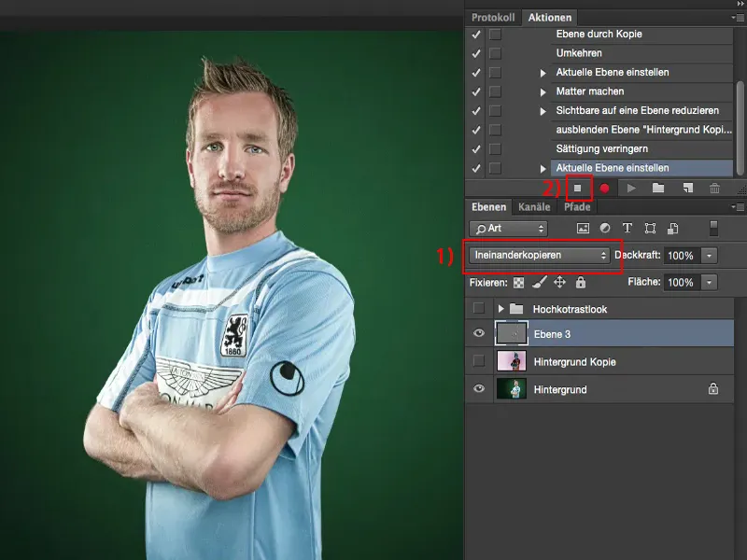Click the Aktionen panel vertical scrollbar

click(x=740, y=129)
